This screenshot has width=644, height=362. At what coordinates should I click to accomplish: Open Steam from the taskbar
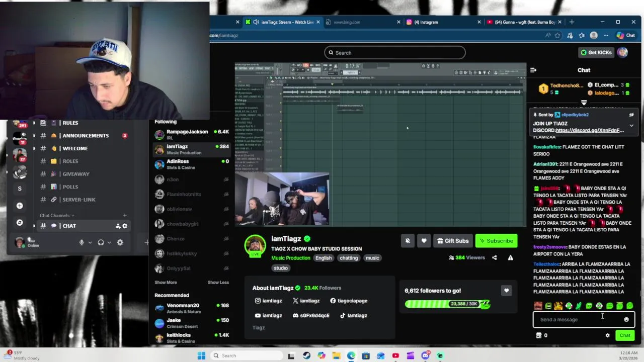point(306,355)
